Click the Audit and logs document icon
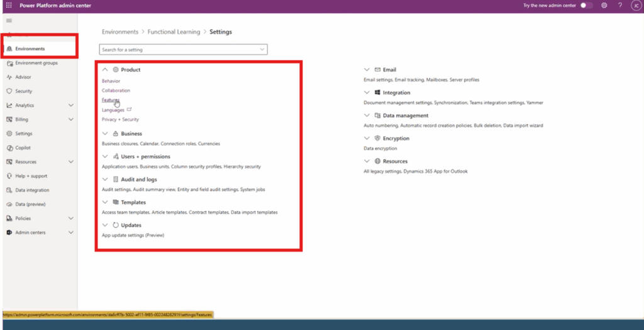The height and width of the screenshot is (330, 644). (x=116, y=179)
